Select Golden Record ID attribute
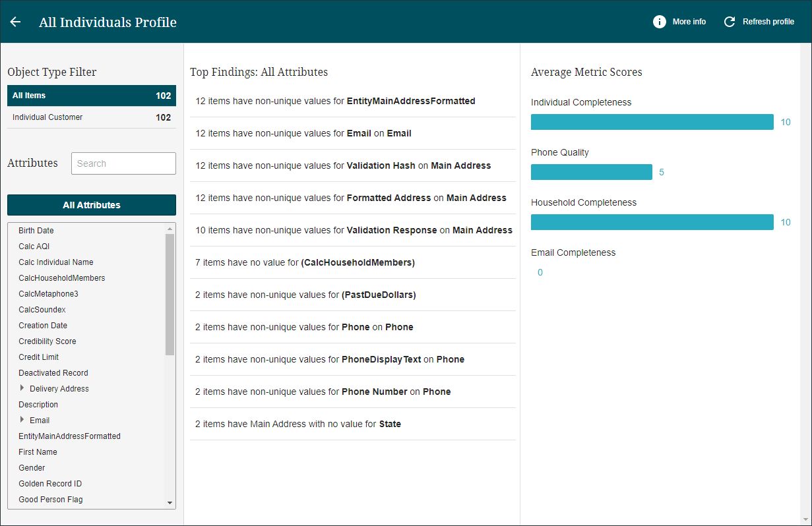The height and width of the screenshot is (526, 812). (50, 484)
